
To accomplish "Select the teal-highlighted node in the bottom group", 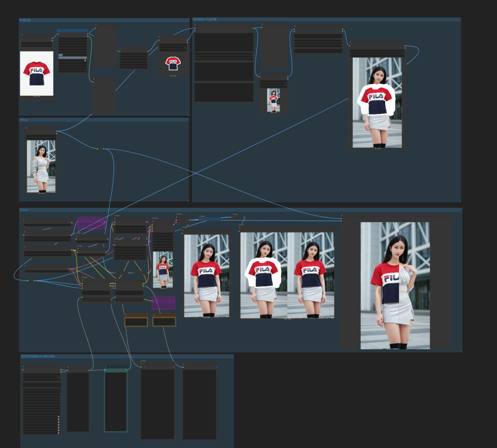I will click(116, 399).
